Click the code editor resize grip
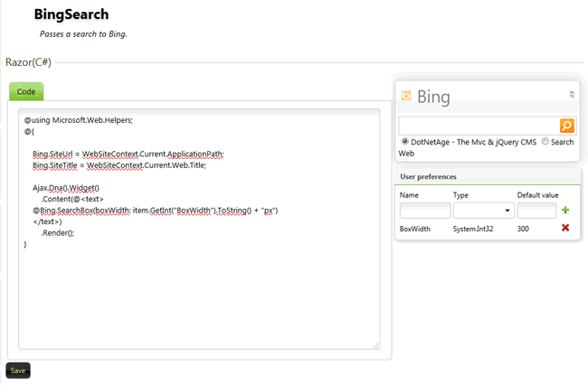The image size is (588, 385). click(x=375, y=345)
